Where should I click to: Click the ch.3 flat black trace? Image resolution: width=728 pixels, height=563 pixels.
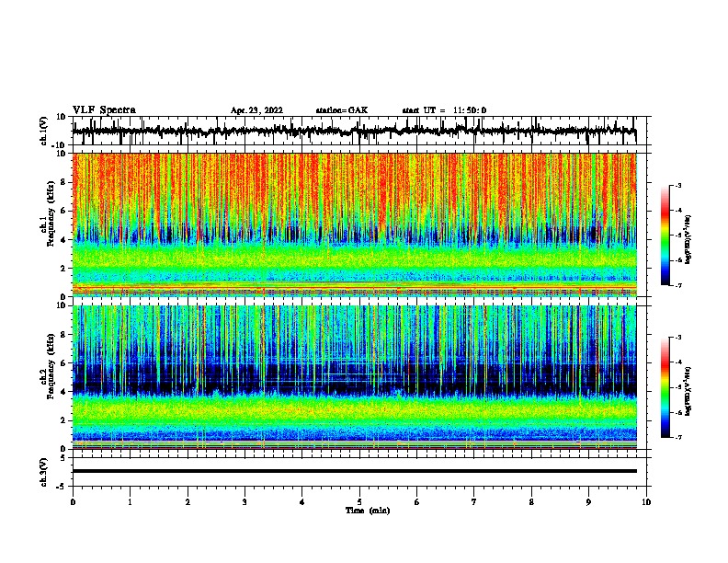click(355, 471)
